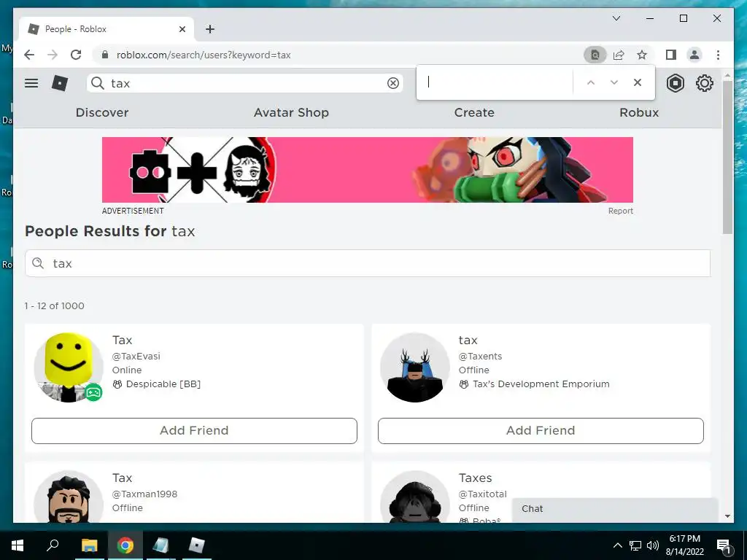Click the scrollbar down arrow

tap(727, 516)
